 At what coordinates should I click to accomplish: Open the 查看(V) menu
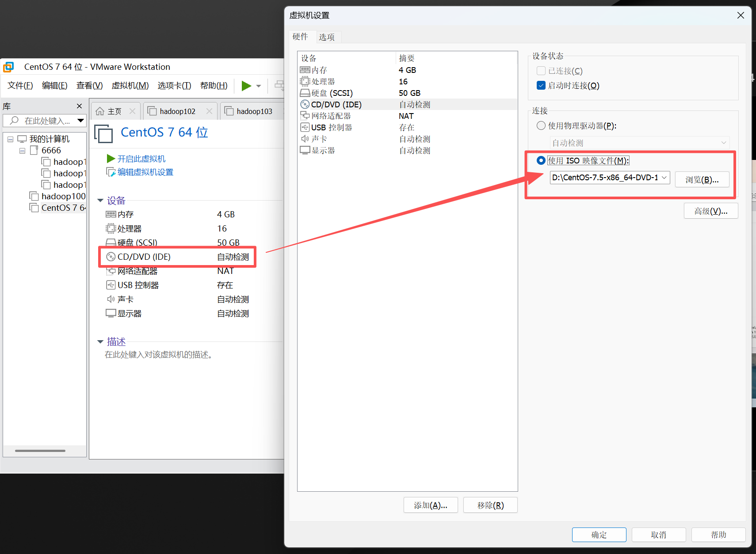(90, 85)
